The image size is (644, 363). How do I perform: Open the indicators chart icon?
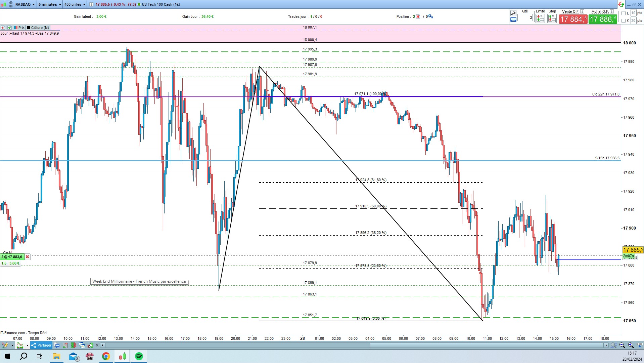[x=20, y=345]
